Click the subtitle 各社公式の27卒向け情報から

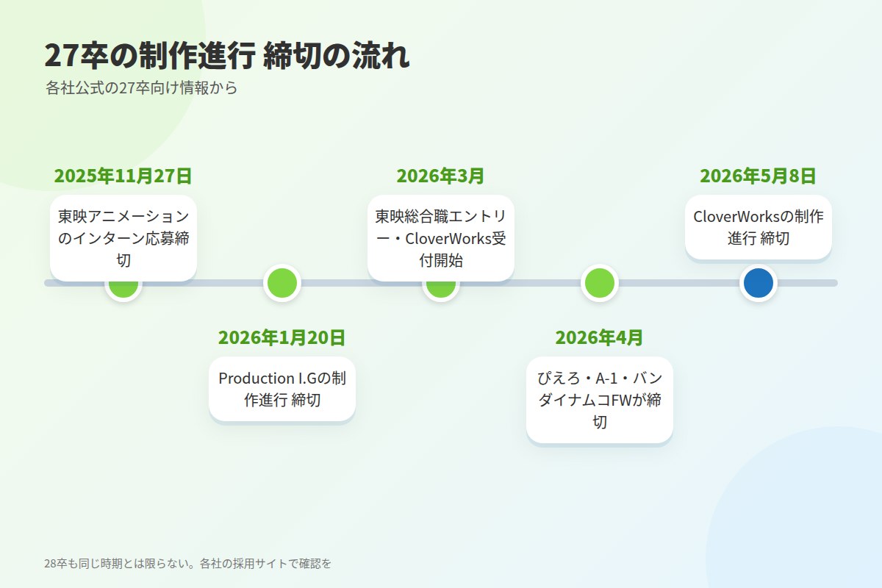pos(141,88)
